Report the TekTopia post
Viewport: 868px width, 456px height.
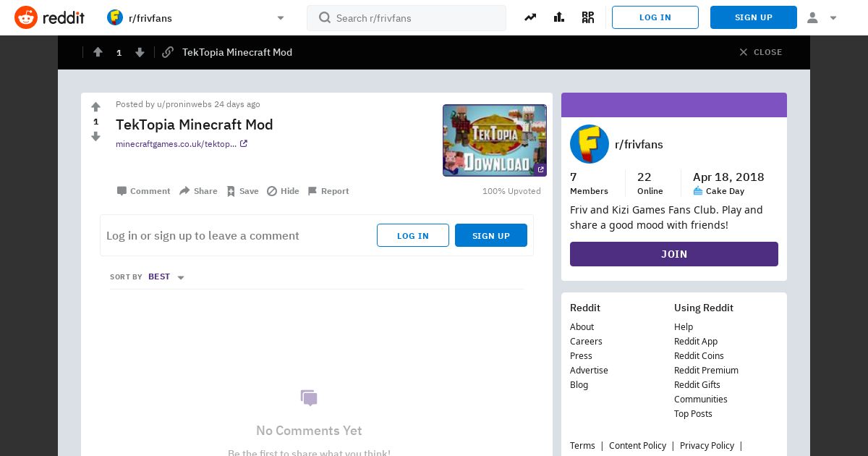coord(328,191)
